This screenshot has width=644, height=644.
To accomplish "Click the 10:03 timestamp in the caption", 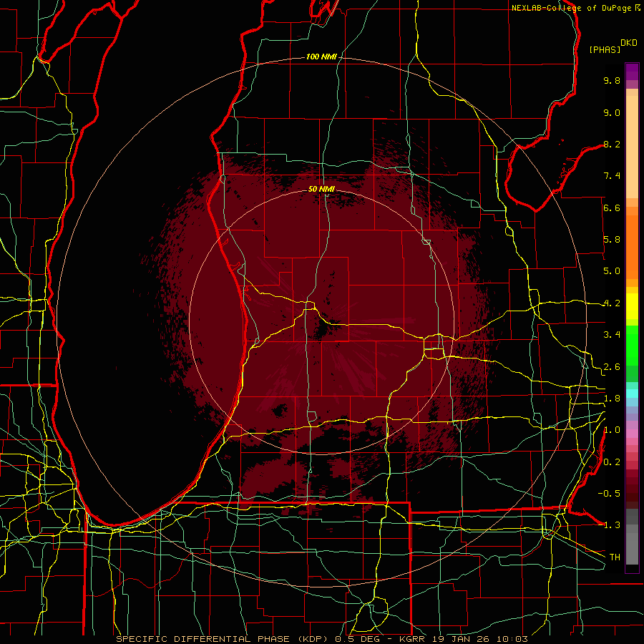I will (x=512, y=639).
